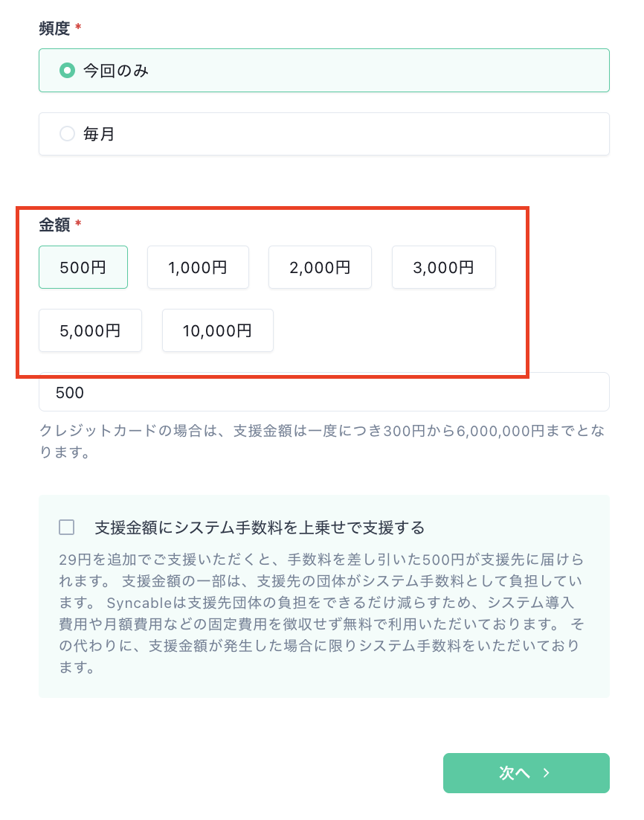Select the 10,000円 donation amount

click(x=217, y=330)
